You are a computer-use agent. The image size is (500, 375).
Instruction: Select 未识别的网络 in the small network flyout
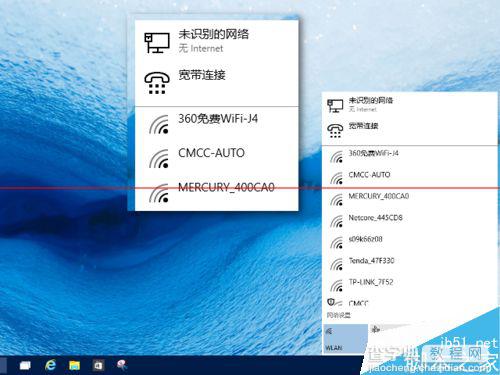[410, 104]
